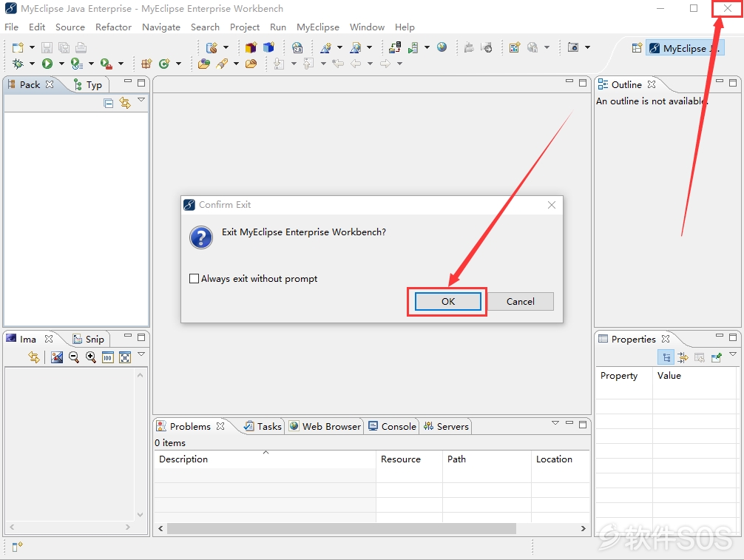The width and height of the screenshot is (744, 560).
Task: Switch to the Servers tab
Action: click(446, 427)
